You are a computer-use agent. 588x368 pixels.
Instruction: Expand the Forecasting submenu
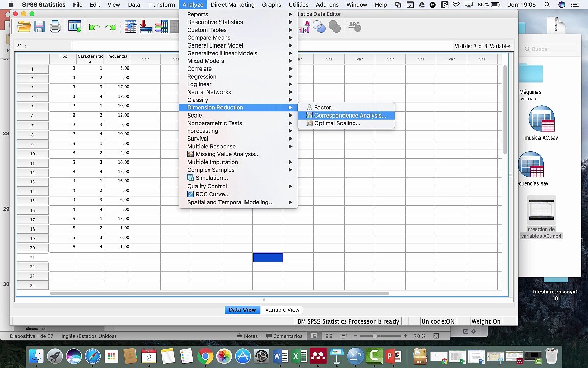click(x=238, y=131)
